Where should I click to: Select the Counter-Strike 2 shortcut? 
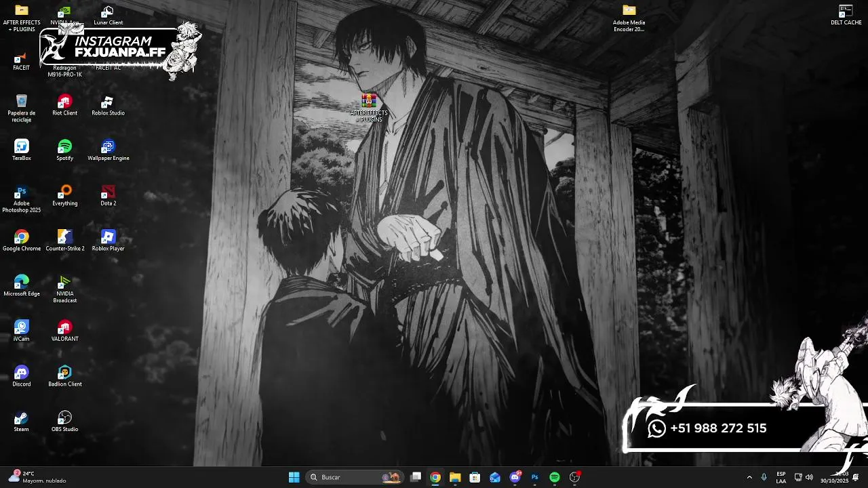tap(65, 241)
